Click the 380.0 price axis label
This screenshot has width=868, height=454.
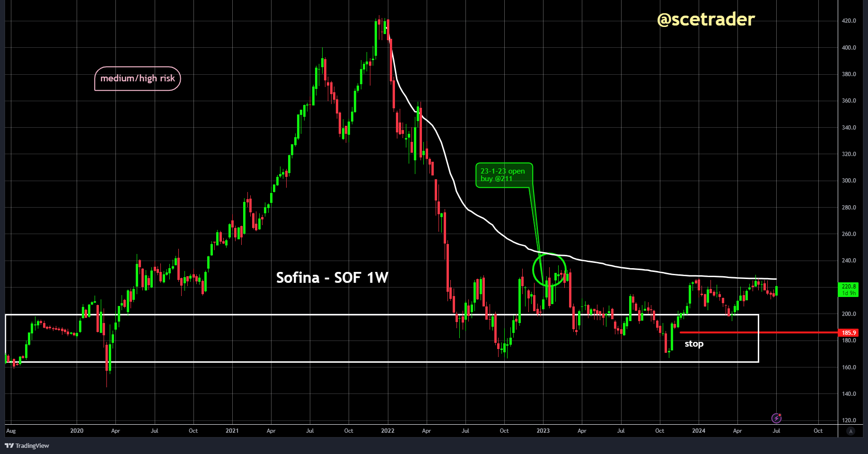pyautogui.click(x=849, y=74)
